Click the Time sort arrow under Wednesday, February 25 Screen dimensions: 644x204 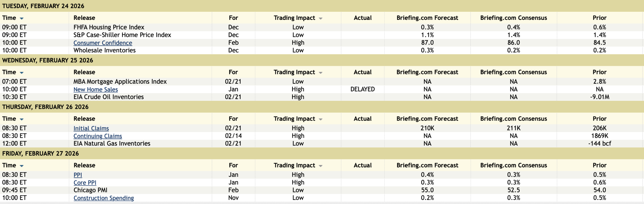click(x=22, y=73)
